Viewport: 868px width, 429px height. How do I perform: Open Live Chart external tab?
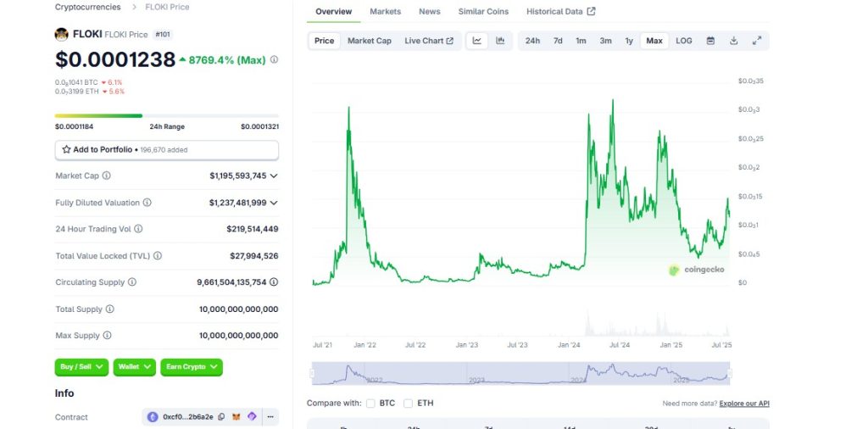(x=429, y=41)
